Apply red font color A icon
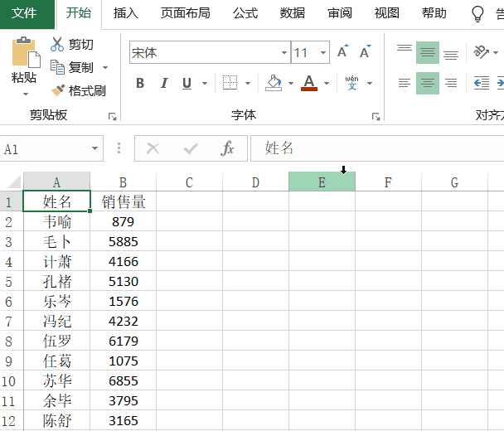The height and width of the screenshot is (431, 504). (309, 83)
